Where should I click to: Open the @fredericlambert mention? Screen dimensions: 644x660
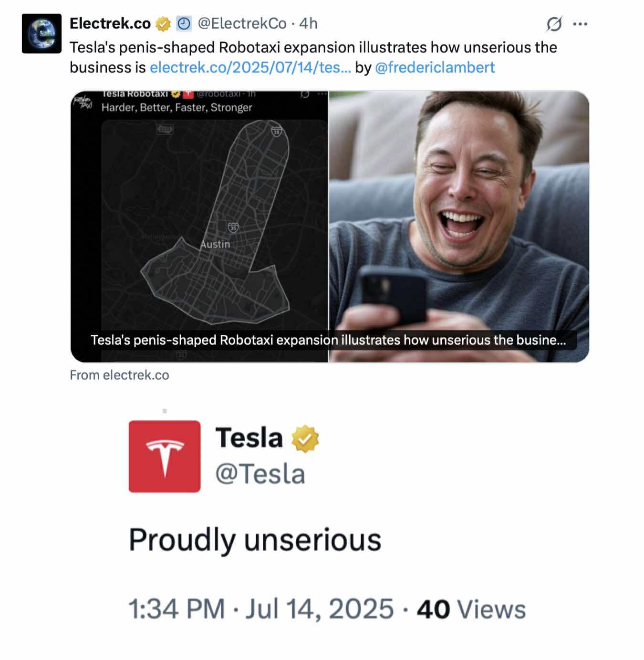(435, 67)
